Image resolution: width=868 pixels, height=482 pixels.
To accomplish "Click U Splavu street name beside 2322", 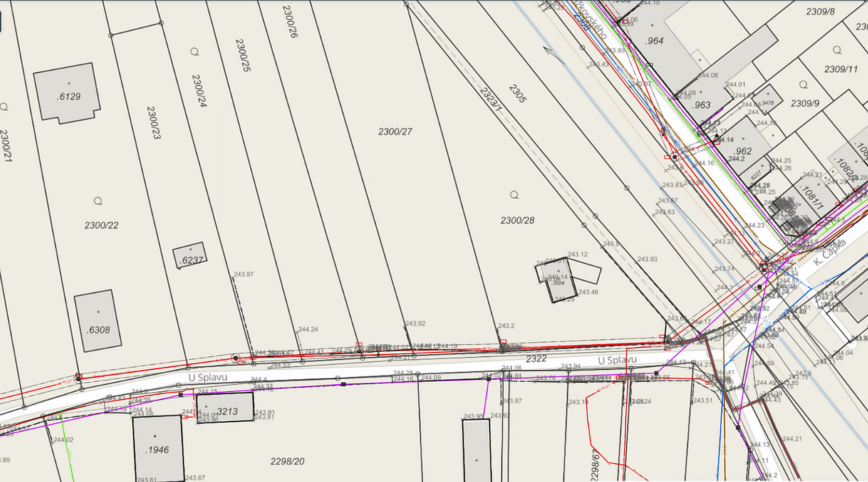I will pos(617,360).
